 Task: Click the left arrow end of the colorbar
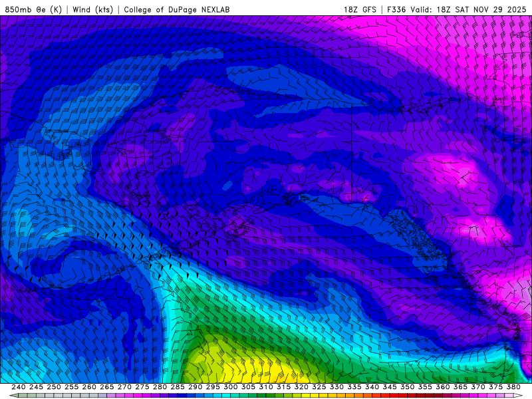pos(13,396)
